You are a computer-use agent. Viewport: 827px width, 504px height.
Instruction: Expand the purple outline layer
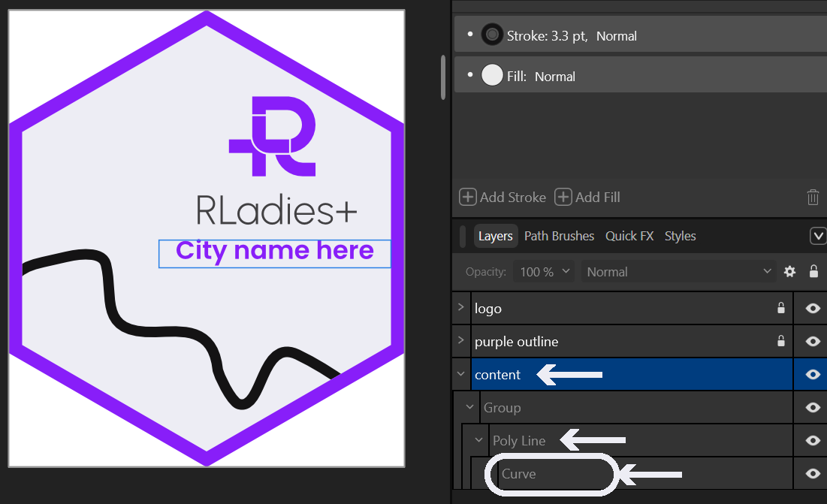461,340
